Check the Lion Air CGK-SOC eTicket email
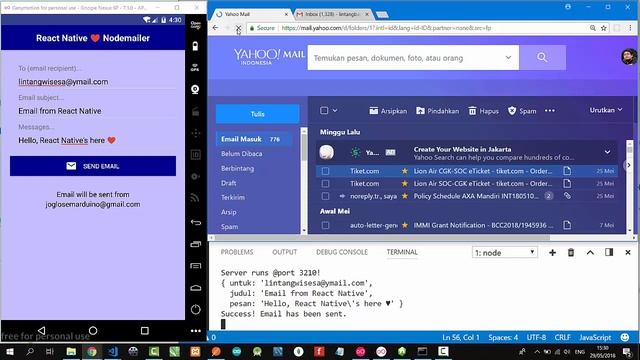 (325, 171)
